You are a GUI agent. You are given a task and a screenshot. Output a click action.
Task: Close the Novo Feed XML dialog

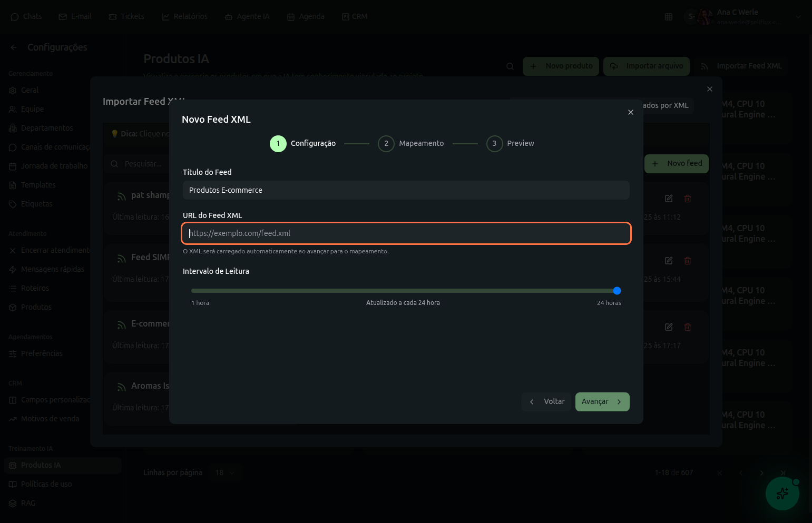(x=630, y=112)
